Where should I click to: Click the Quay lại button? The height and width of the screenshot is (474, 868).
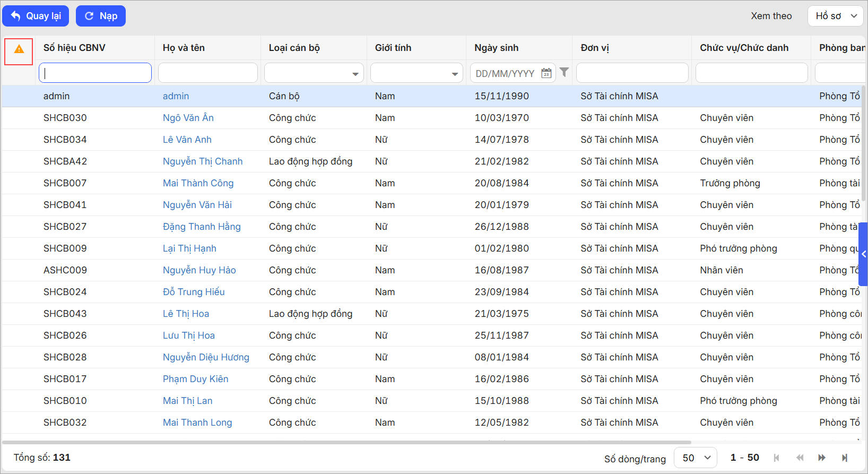pos(36,16)
